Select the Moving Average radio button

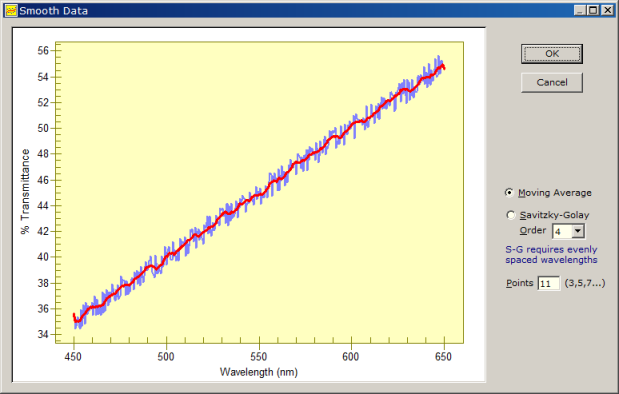510,192
